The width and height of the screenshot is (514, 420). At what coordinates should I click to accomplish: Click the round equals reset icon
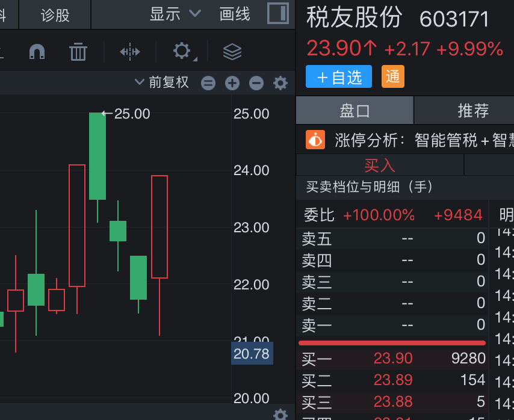208,83
